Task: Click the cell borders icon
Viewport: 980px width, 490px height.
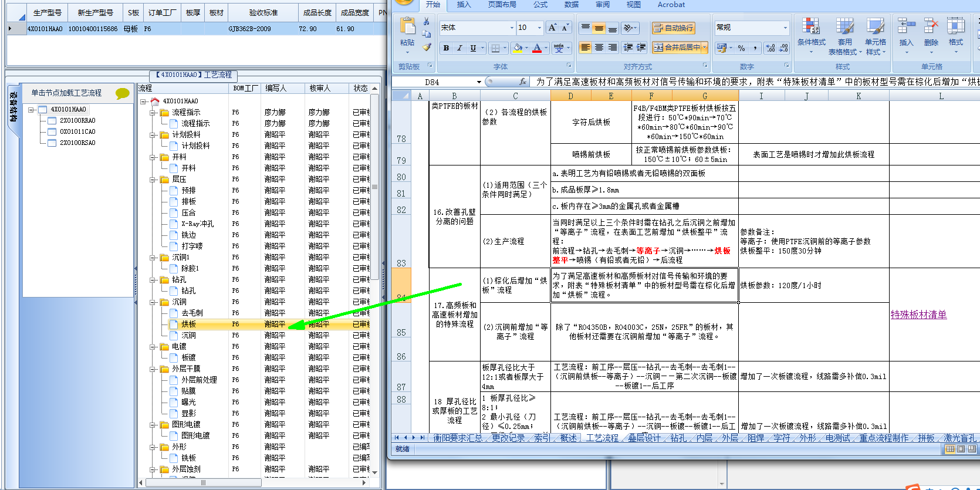Action: (x=496, y=48)
